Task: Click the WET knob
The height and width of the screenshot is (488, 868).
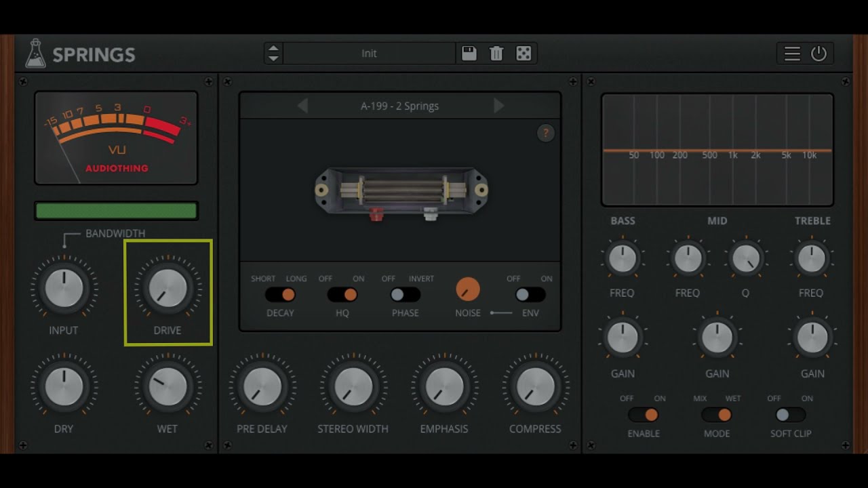Action: 167,386
